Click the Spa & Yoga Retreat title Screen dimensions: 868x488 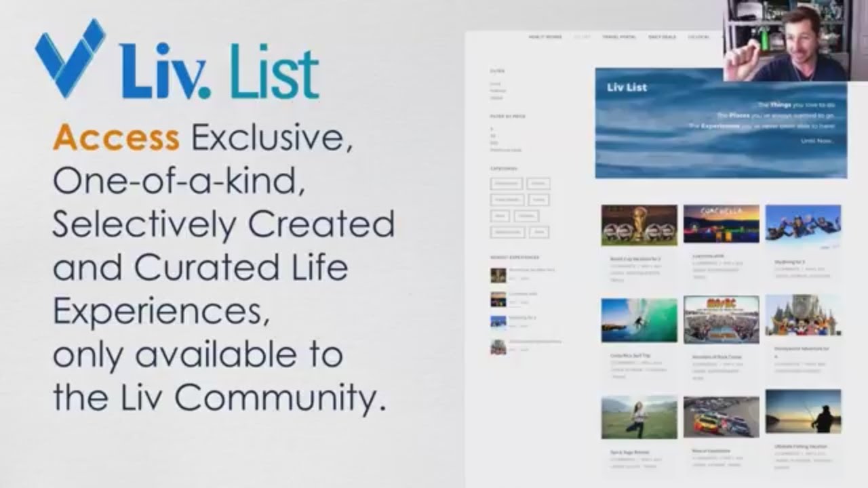630,451
